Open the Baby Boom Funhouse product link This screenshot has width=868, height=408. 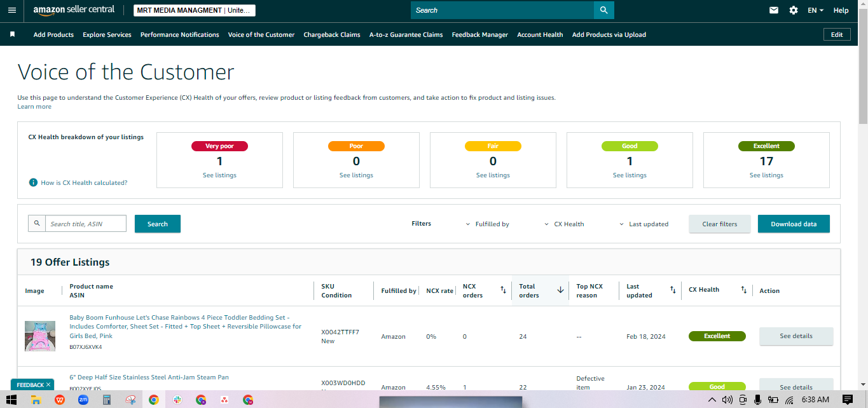pos(186,326)
